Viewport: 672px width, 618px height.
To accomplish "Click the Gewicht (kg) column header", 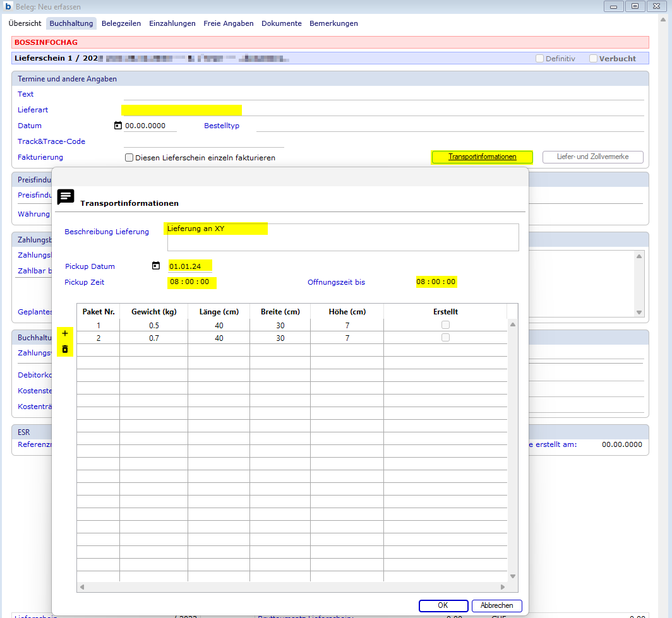I will 153,312.
